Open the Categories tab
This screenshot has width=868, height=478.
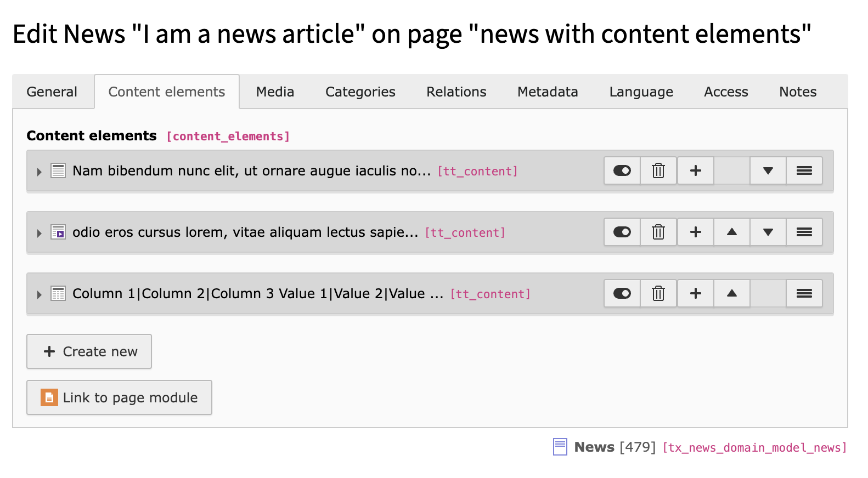pyautogui.click(x=360, y=92)
